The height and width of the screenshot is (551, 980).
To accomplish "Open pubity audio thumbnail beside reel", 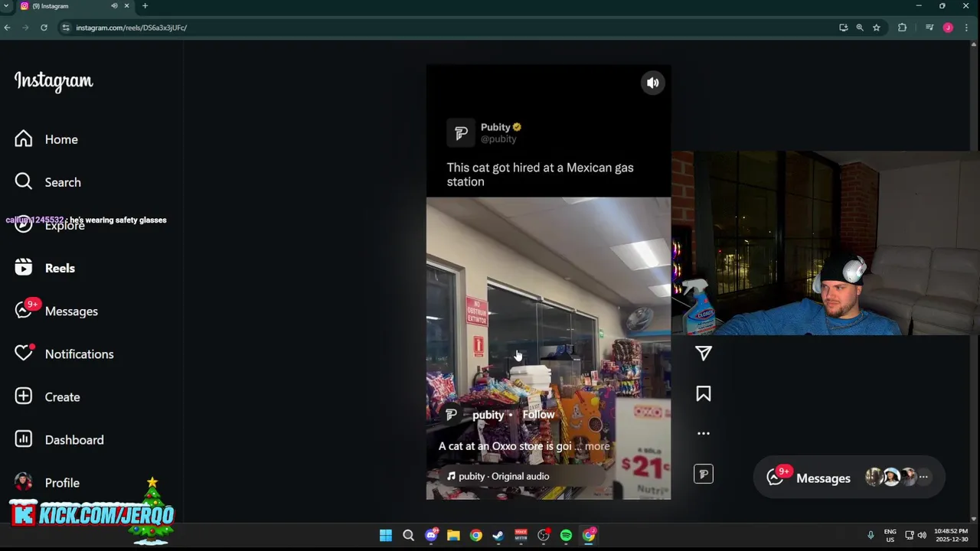I will (704, 474).
